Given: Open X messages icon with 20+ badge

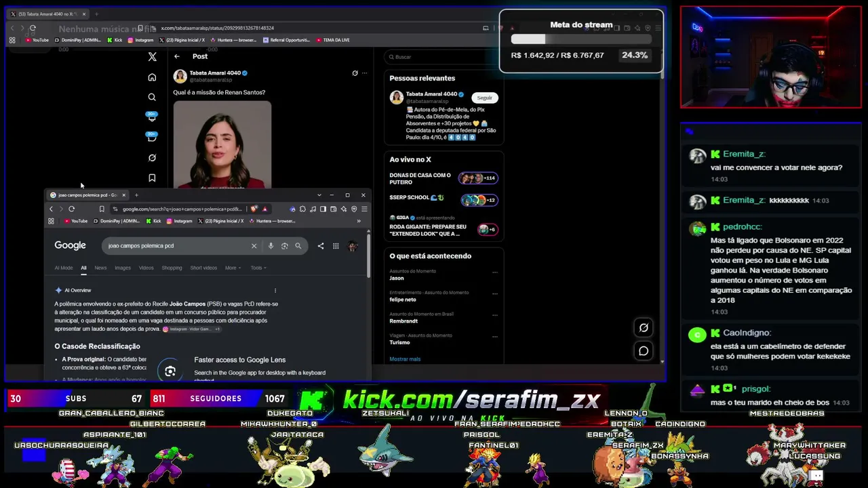Looking at the screenshot, I should tap(152, 136).
